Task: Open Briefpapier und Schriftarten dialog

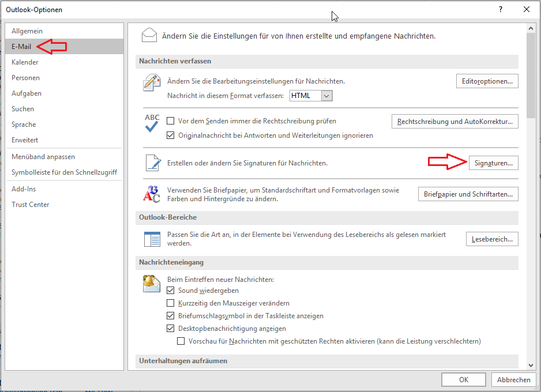Action: click(468, 194)
